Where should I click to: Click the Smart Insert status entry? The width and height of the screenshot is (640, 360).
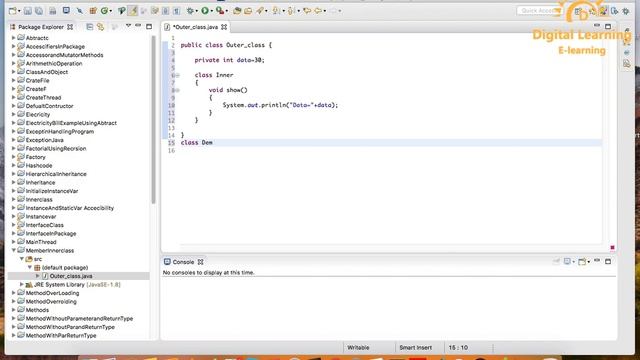[416, 348]
